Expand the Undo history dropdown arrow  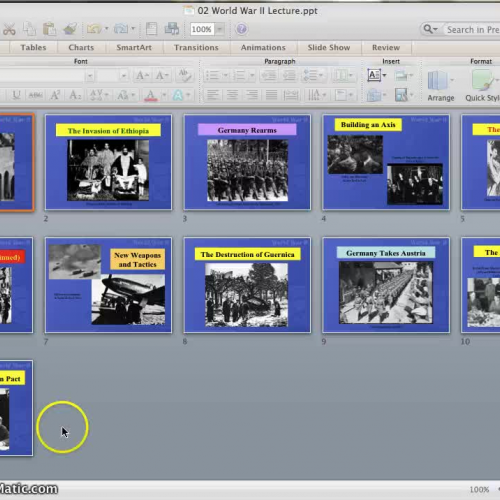[x=106, y=29]
